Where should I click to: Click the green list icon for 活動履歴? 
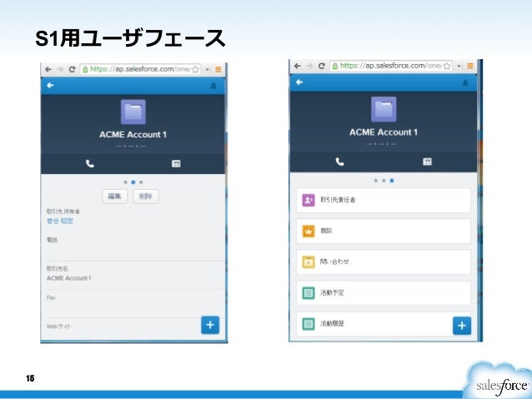point(309,324)
